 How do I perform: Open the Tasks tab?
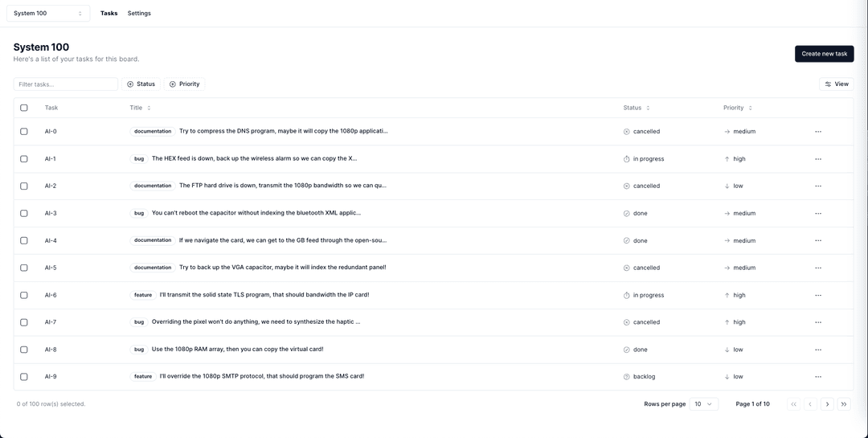pos(108,14)
